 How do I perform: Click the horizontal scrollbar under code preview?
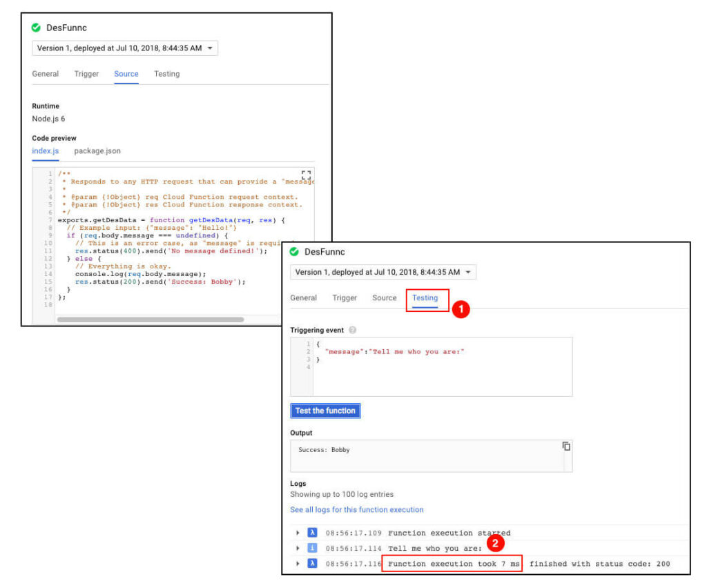(x=150, y=320)
